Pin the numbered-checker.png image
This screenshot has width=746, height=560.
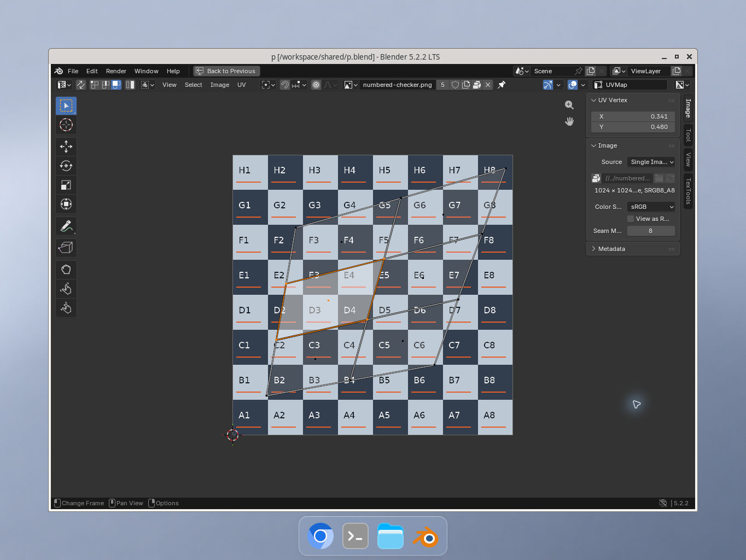tap(502, 85)
